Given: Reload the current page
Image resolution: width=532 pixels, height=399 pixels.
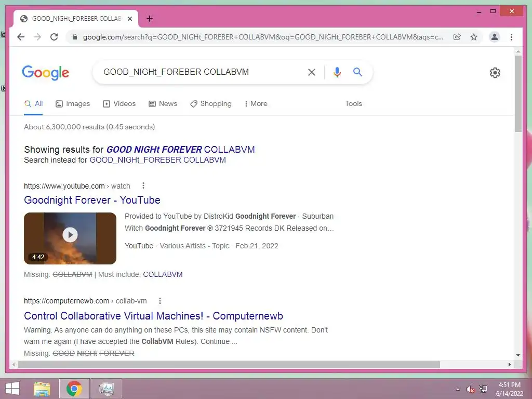Looking at the screenshot, I should coord(54,37).
